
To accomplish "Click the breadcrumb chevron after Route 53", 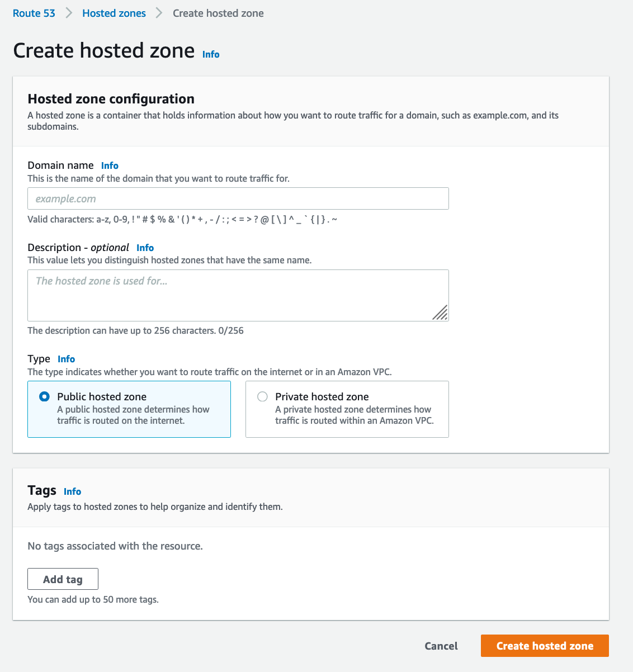I will click(69, 13).
